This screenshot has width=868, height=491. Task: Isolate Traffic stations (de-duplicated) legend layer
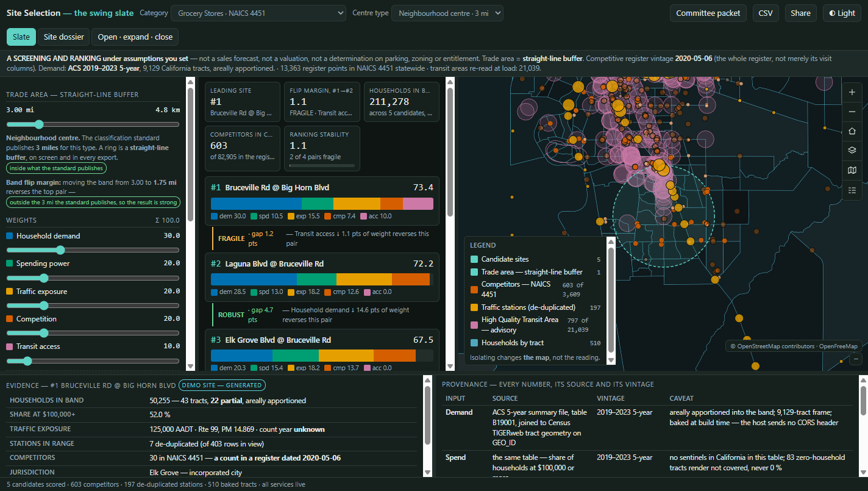pyautogui.click(x=535, y=307)
